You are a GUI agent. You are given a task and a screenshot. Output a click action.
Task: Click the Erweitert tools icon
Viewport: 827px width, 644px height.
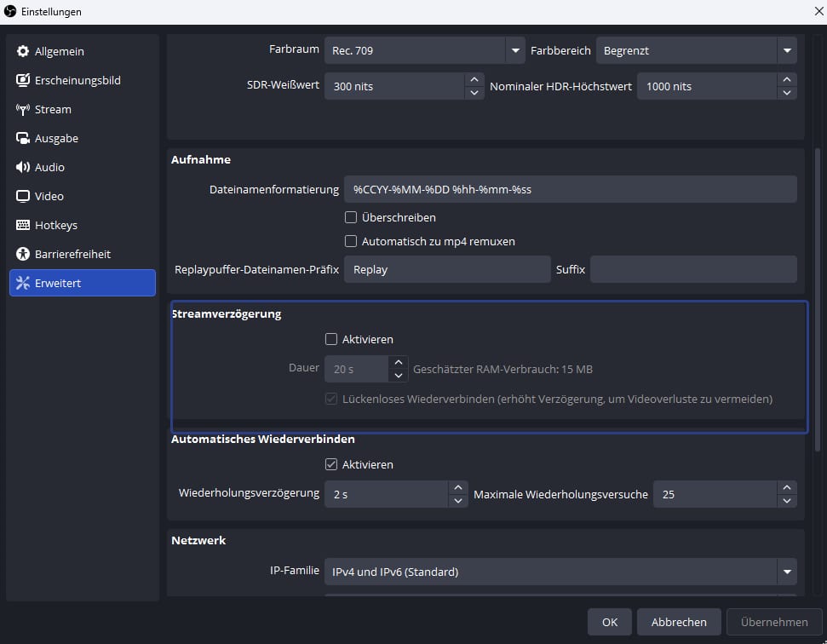click(x=23, y=283)
